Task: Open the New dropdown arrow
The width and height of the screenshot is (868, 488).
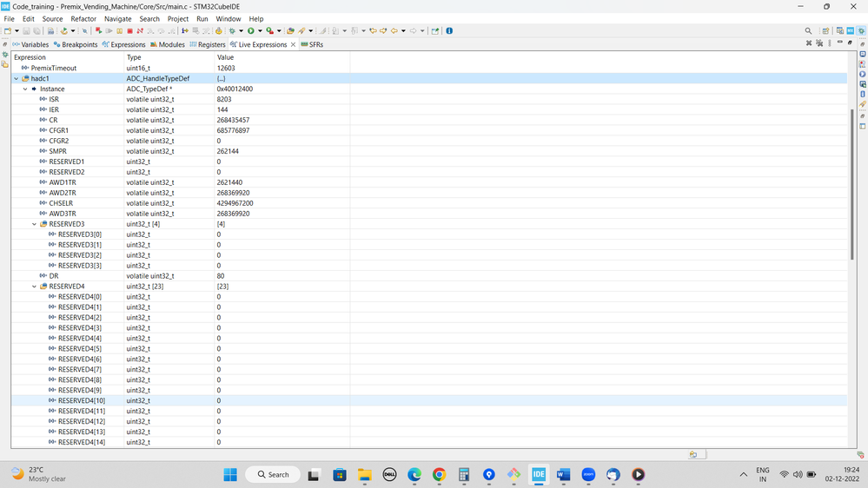Action: 17,31
